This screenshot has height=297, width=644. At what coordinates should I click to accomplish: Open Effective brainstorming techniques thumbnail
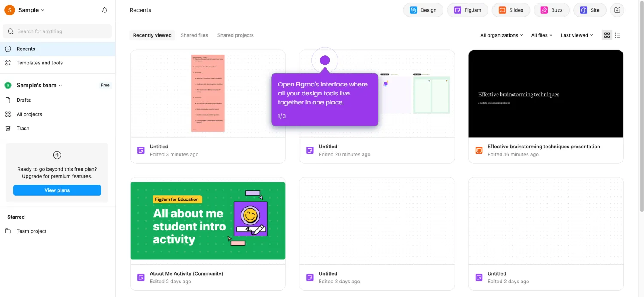click(546, 94)
